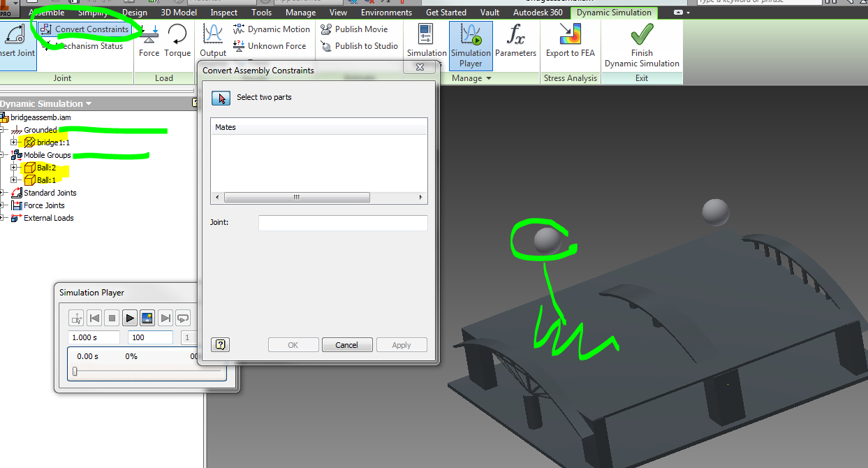Open the Autodesk 360 tab
The height and width of the screenshot is (468, 868).
tap(538, 13)
